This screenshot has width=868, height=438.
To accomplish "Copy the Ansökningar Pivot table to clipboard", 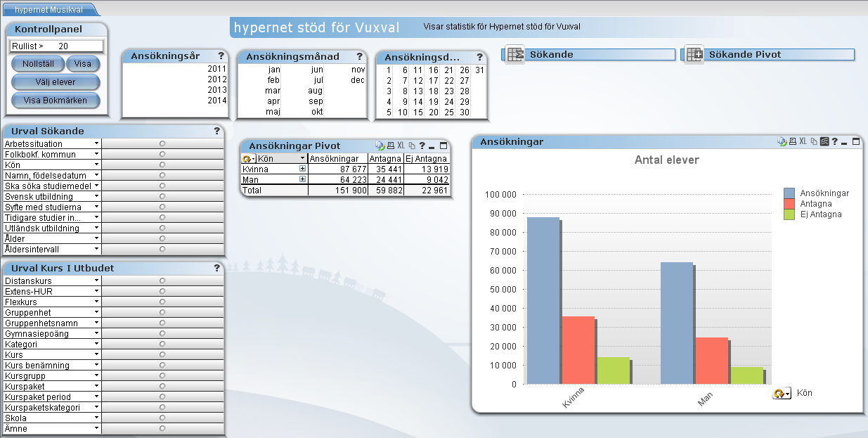I will (x=412, y=146).
